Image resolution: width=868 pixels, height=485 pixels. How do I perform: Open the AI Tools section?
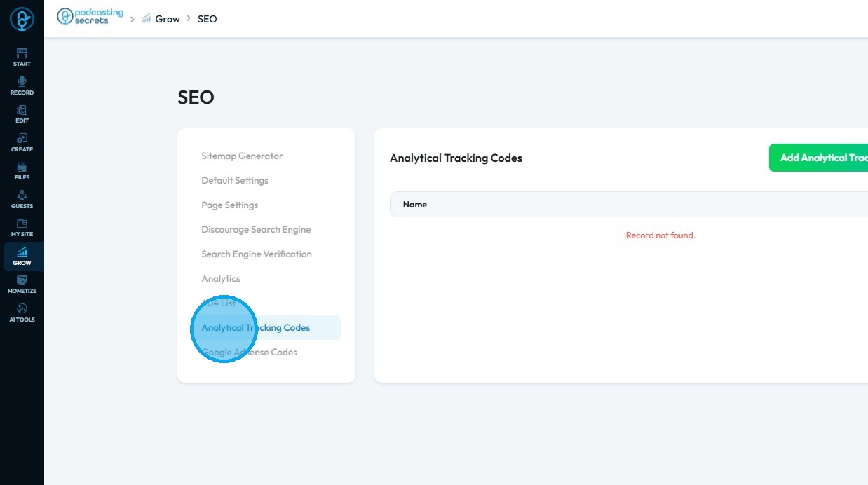(22, 313)
